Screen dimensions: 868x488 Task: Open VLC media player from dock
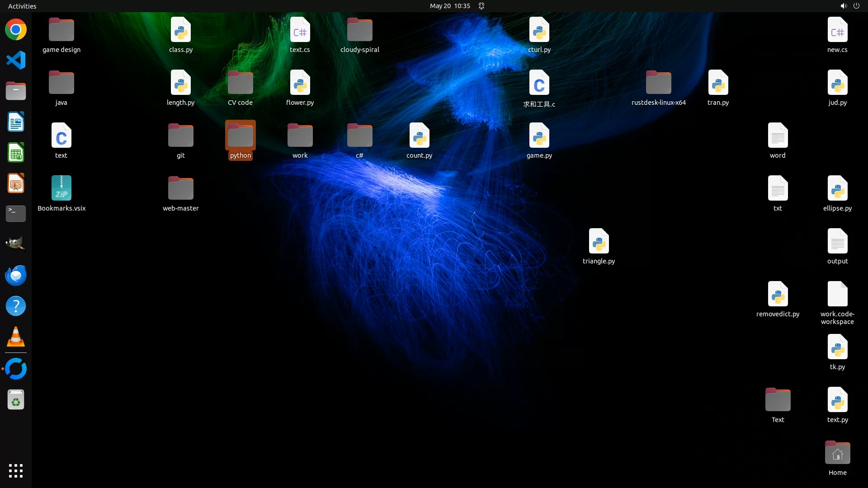[x=16, y=337]
